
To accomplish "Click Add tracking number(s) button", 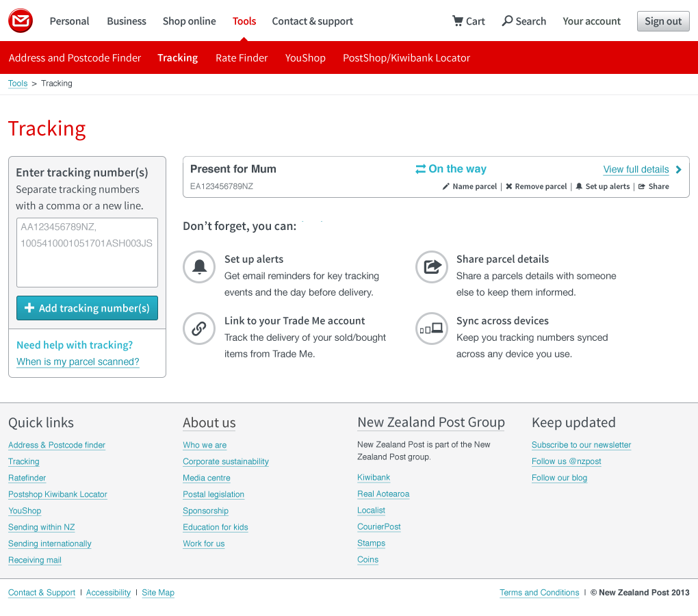I will [88, 308].
